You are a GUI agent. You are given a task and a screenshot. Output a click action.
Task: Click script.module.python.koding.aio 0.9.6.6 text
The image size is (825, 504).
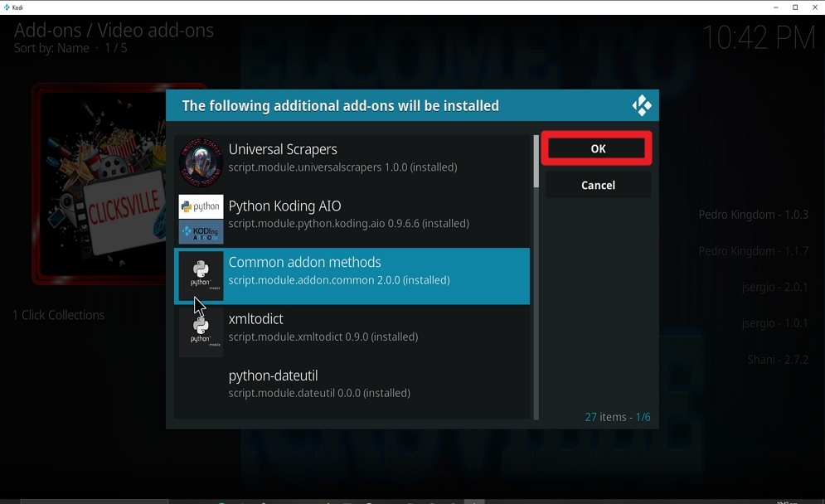[x=348, y=224]
